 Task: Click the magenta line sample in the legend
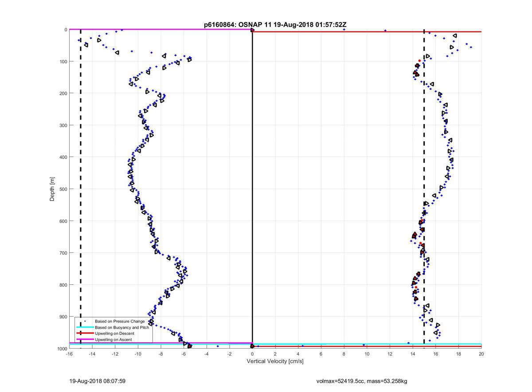(x=85, y=339)
